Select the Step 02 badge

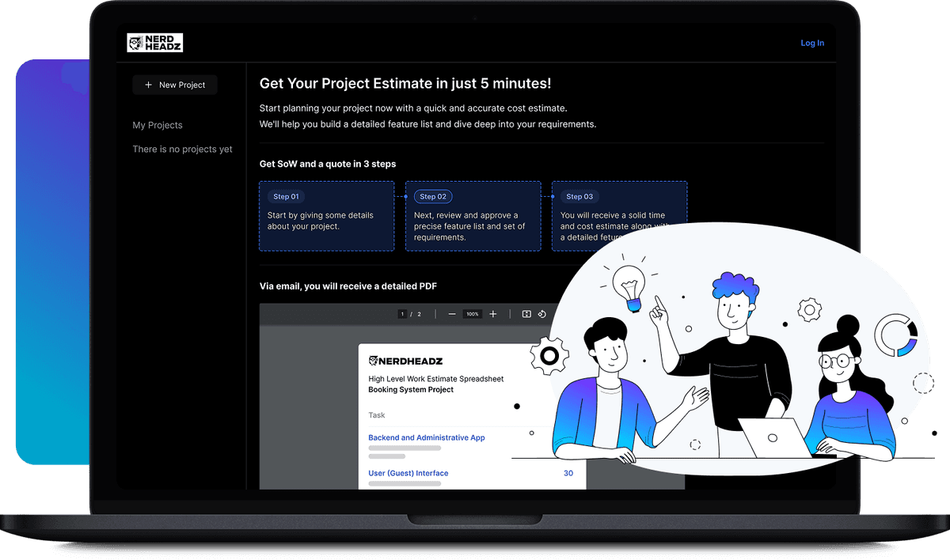point(433,196)
